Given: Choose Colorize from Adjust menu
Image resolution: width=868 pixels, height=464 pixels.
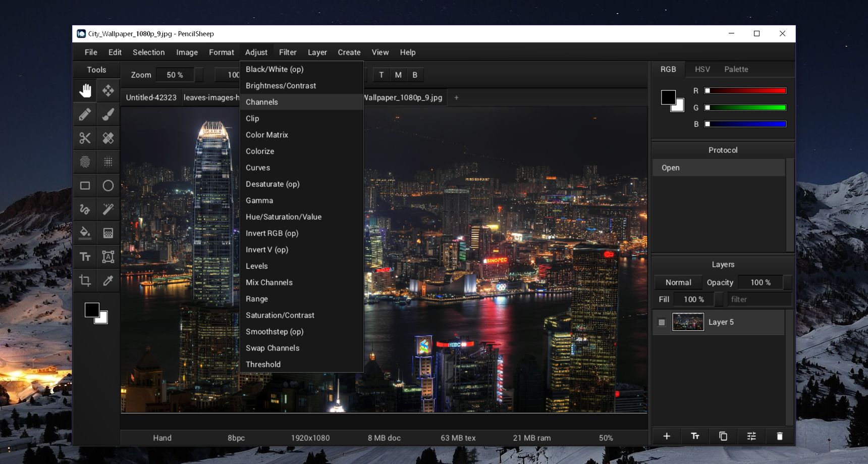Looking at the screenshot, I should tap(302, 151).
